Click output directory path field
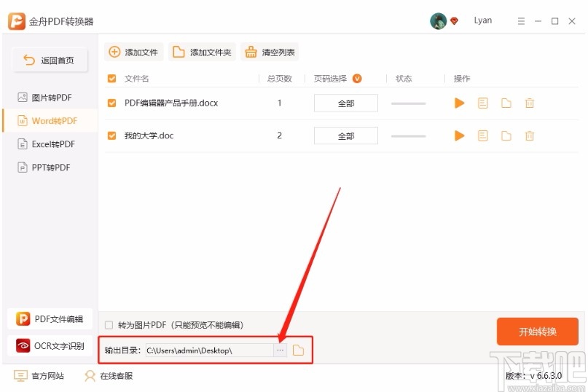Image resolution: width=588 pixels, height=392 pixels. click(x=209, y=350)
